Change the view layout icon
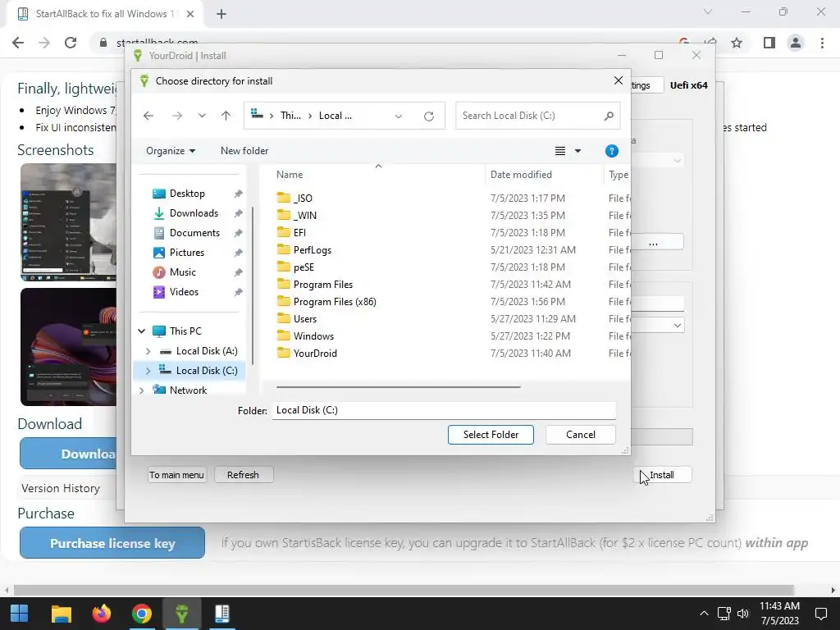This screenshot has width=840, height=630. (559, 151)
